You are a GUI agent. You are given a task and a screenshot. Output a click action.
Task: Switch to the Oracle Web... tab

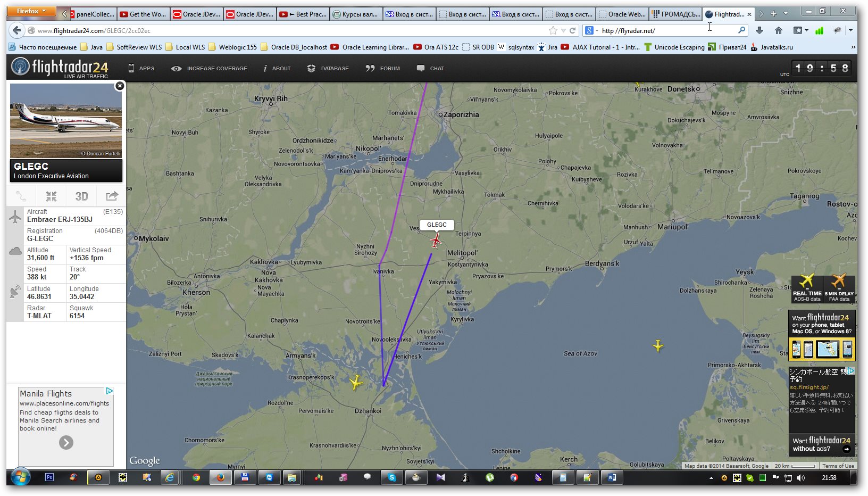click(622, 14)
